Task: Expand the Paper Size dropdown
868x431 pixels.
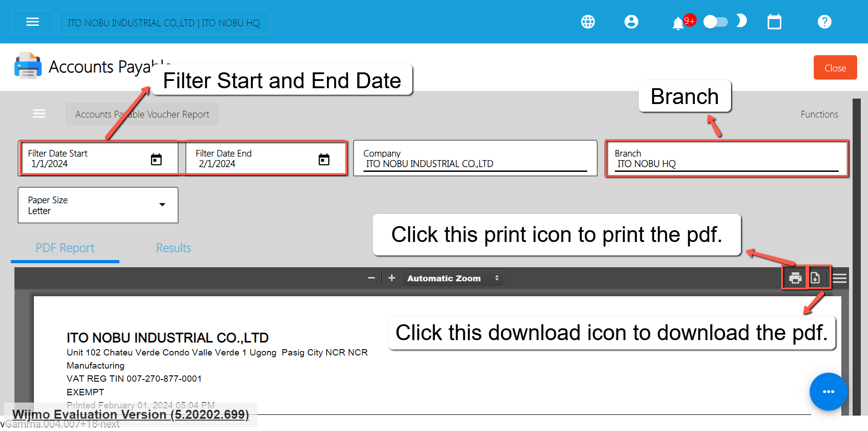Action: coord(98,205)
